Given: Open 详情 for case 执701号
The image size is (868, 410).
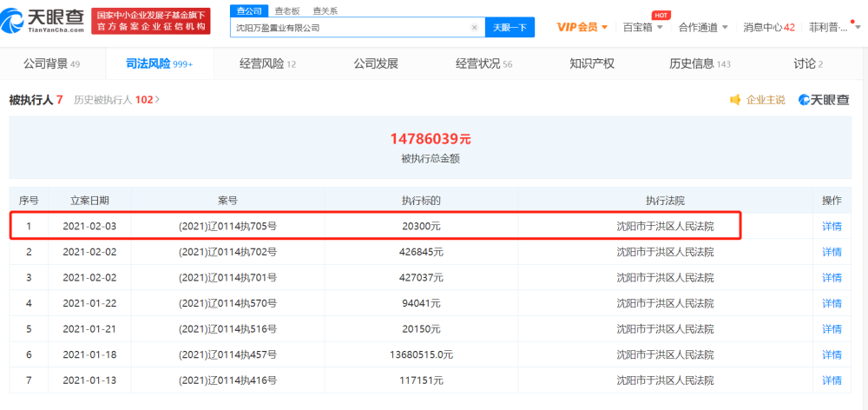Looking at the screenshot, I should point(832,278).
